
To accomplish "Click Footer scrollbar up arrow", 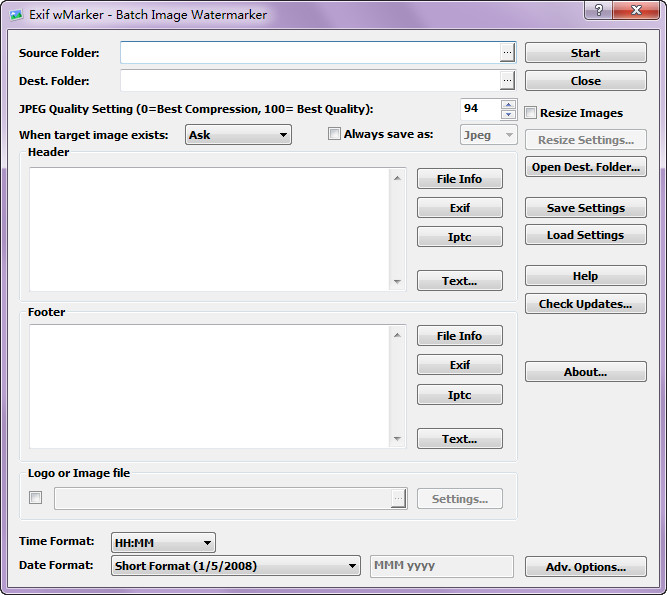I will 397,335.
